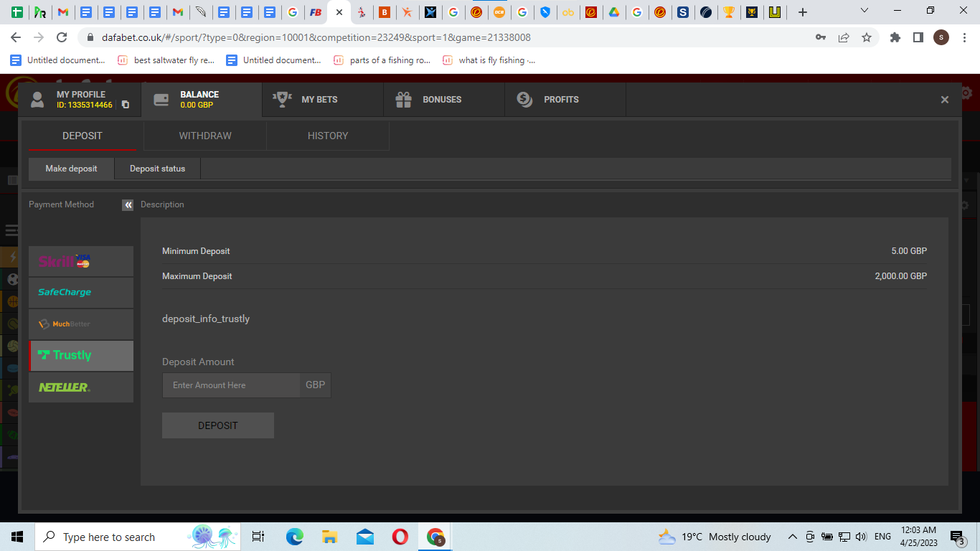Viewport: 980px width, 551px height.
Task: Close the current active browser tab
Action: [x=339, y=12]
